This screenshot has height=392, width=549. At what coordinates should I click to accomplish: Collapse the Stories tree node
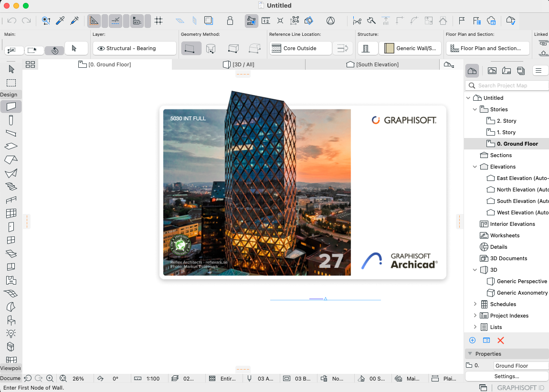coord(475,109)
